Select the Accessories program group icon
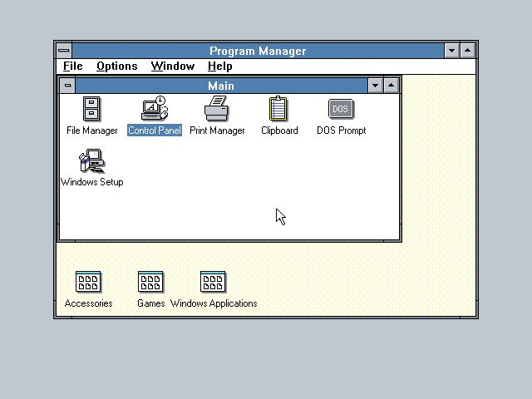 tap(88, 283)
